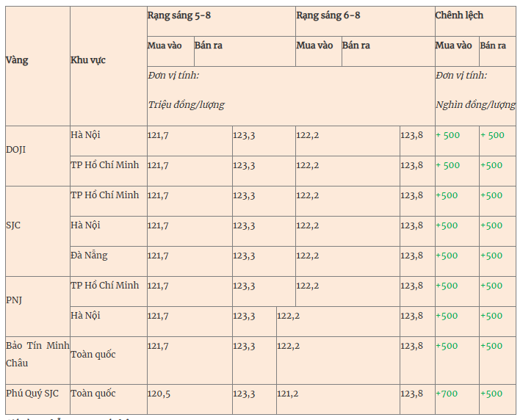Image resolution: width=523 pixels, height=420 pixels.
Task: Click '123,8' in Phú Quý SJC row
Action: 411,394
